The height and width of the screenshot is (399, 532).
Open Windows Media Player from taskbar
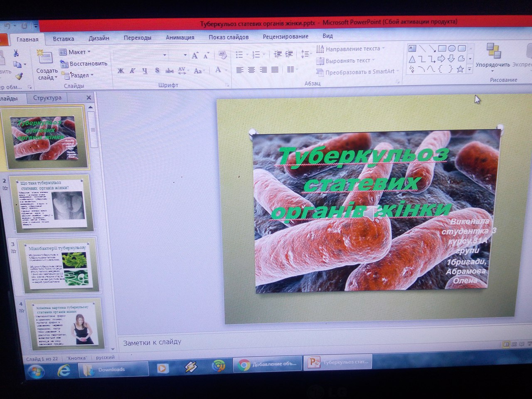click(163, 368)
